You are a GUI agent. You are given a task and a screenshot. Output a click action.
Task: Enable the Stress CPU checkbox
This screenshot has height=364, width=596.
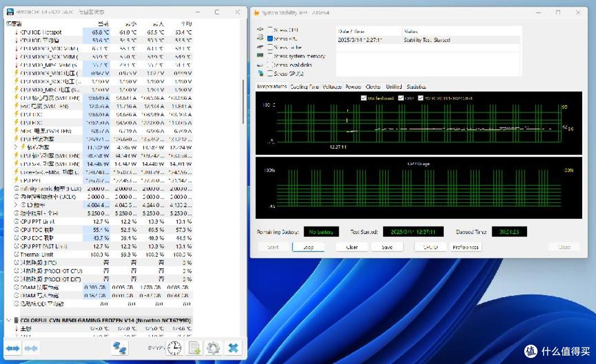[x=270, y=29]
